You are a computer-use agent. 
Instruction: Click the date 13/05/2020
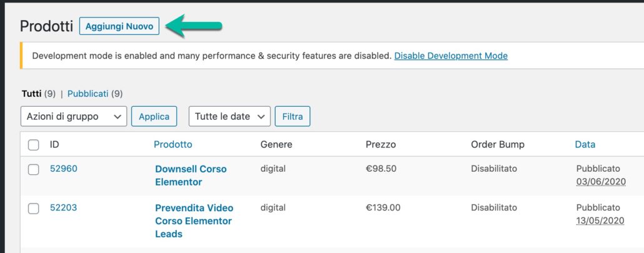pyautogui.click(x=601, y=221)
